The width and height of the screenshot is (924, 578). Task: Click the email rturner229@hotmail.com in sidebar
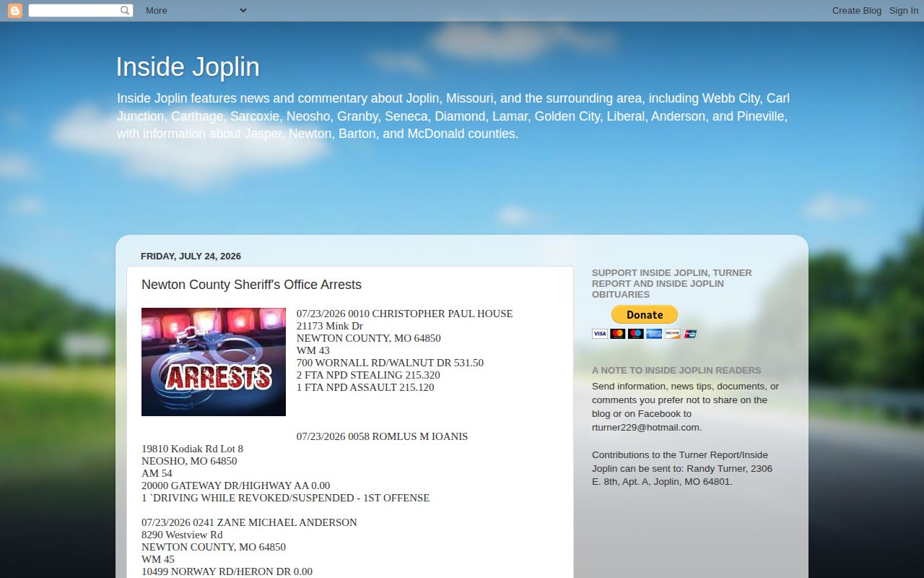click(x=645, y=427)
